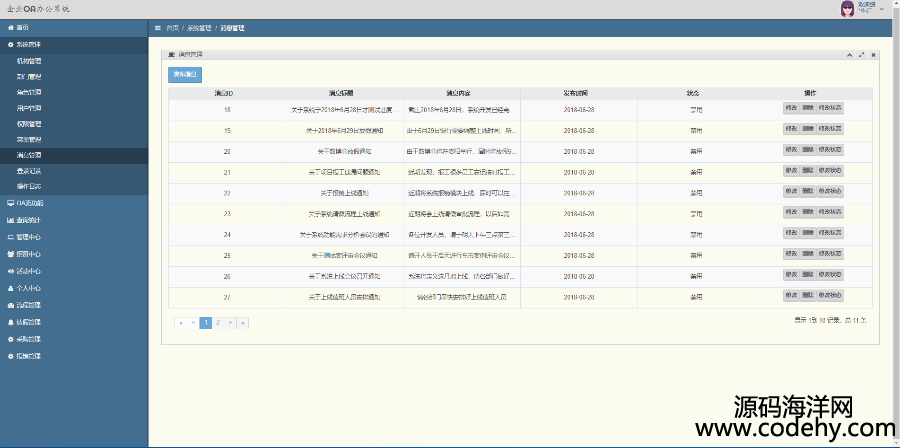Click the blue 发布消息 button
The width and height of the screenshot is (900, 448).
[185, 75]
